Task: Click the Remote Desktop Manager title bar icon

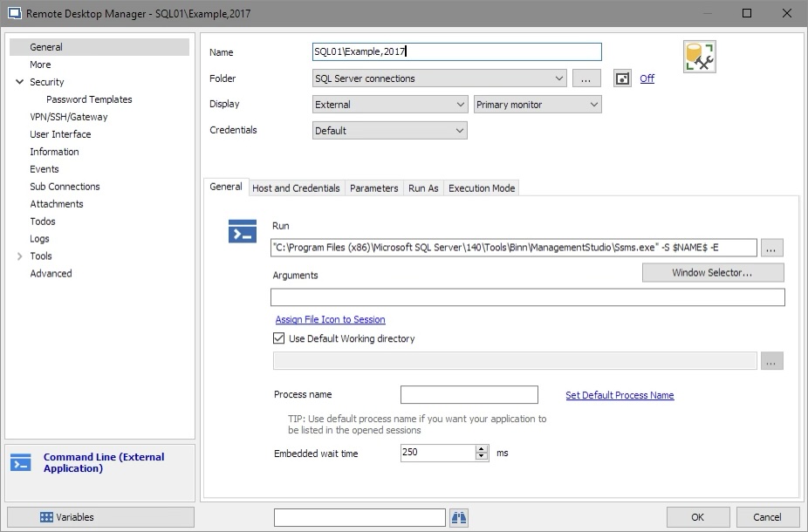Action: click(x=15, y=13)
